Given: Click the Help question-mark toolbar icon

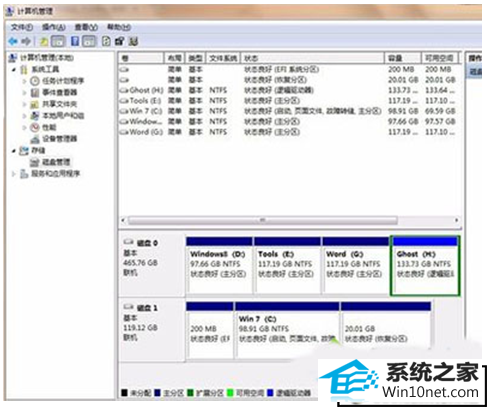Looking at the screenshot, I should pos(75,41).
